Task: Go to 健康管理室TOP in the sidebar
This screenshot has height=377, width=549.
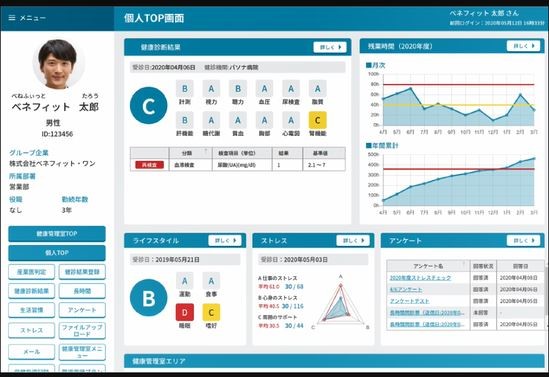Action: tap(57, 234)
